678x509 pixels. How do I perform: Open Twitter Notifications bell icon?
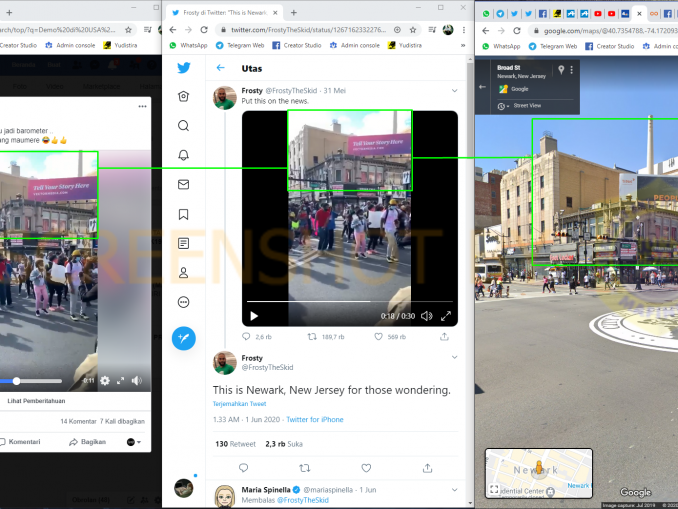click(x=183, y=155)
